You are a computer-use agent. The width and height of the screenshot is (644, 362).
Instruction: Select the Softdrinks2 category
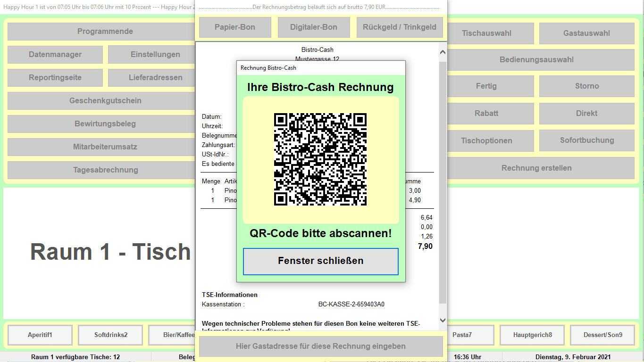[111, 335]
